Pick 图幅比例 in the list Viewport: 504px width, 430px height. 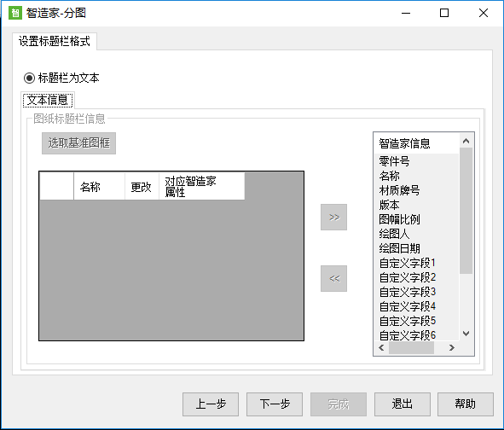(x=416, y=219)
